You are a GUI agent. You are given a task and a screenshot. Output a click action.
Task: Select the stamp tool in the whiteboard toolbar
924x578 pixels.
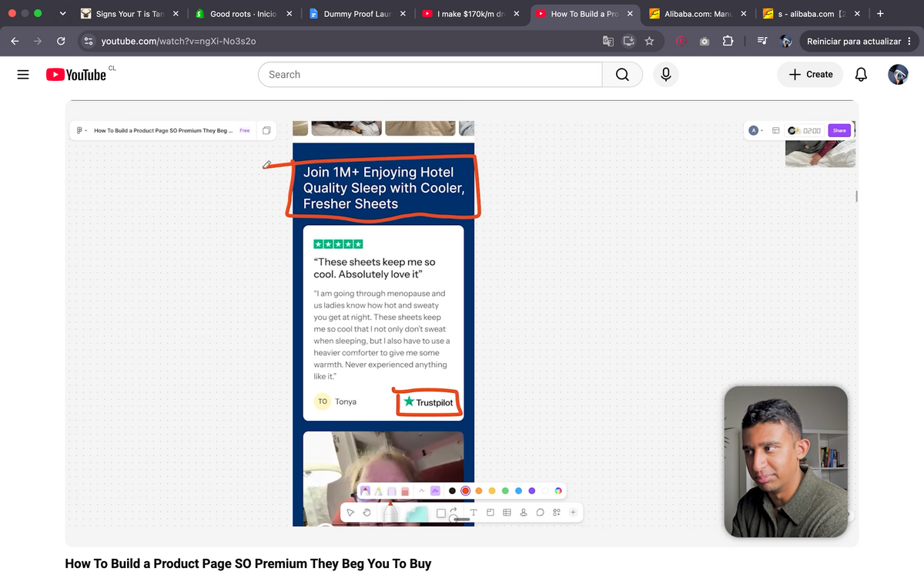[x=524, y=512]
